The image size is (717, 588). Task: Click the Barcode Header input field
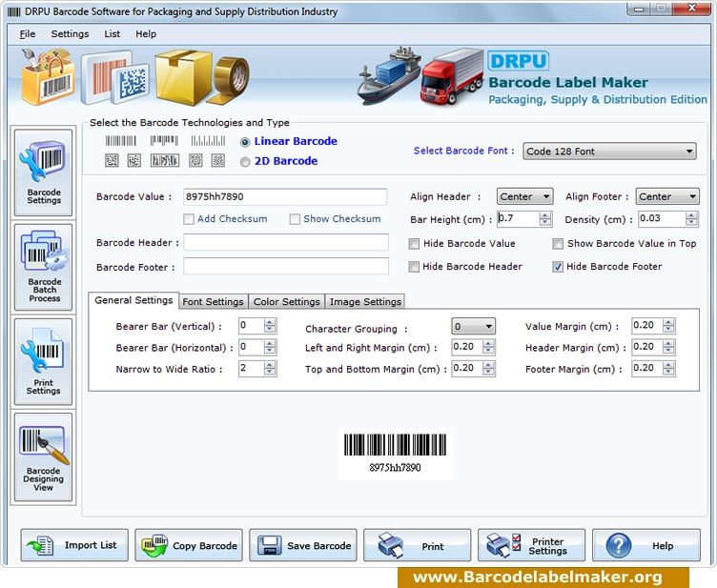[286, 243]
